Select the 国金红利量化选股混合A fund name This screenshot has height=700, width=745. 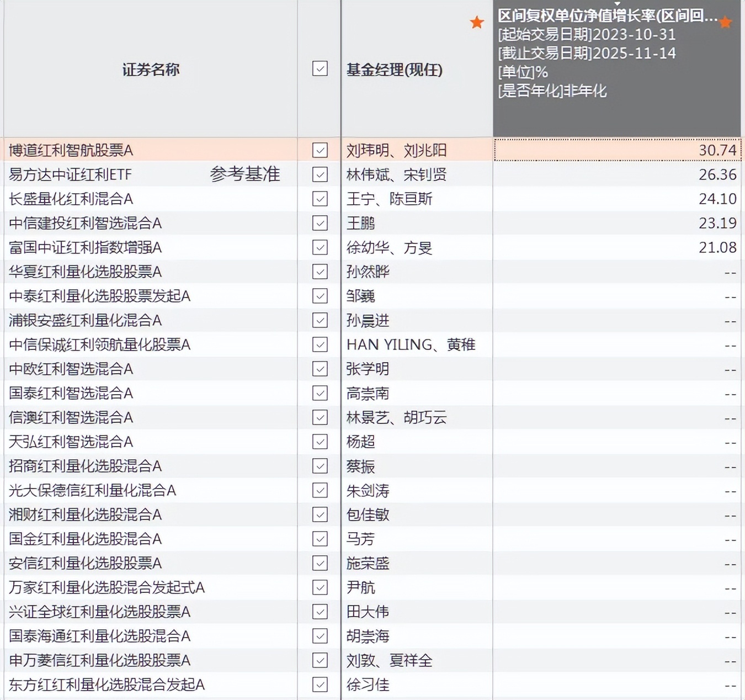[x=86, y=539]
